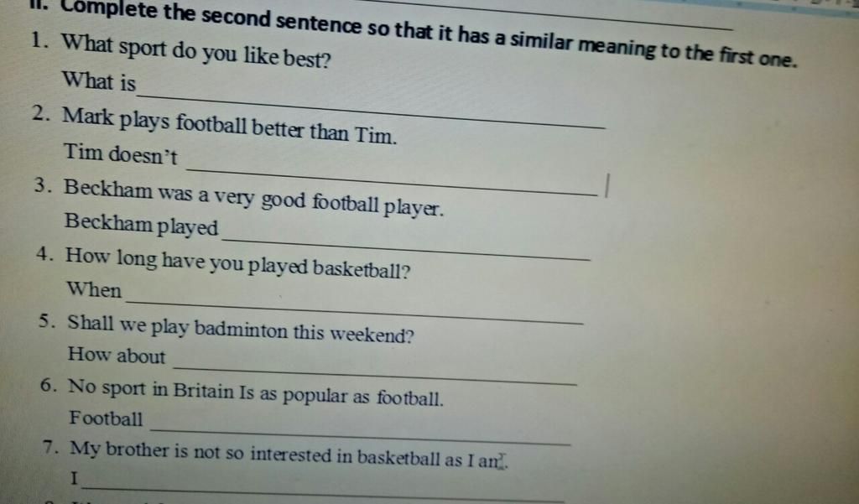Click the sentence 'Mark plays football better than Tim.'
Viewport: 859px width, 504px height.
click(230, 126)
